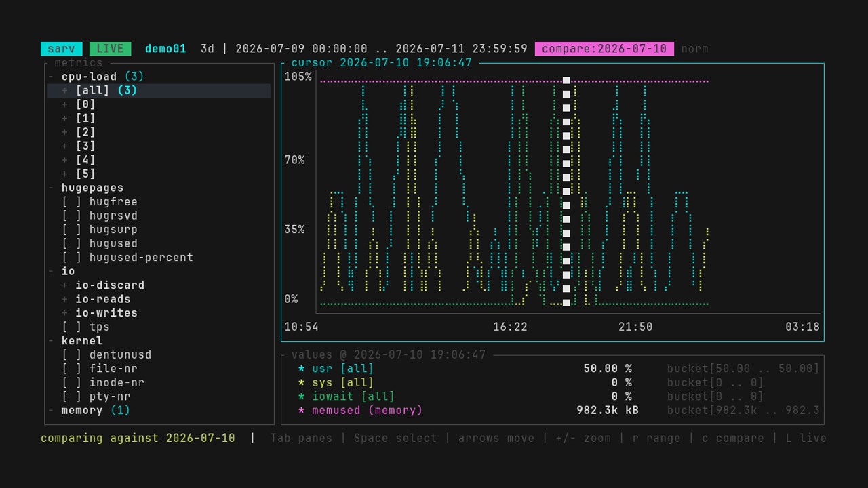
Task: Select the norm mode label
Action: (694, 49)
